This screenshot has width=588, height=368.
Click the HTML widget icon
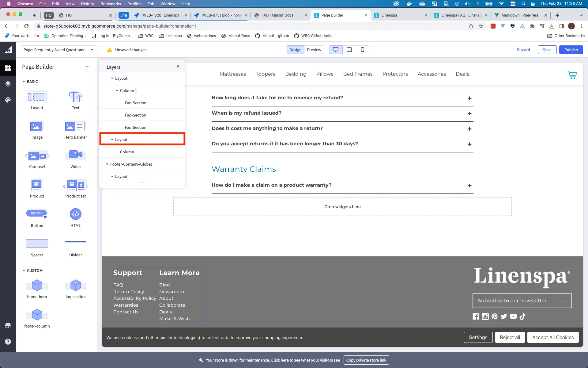coord(75,214)
